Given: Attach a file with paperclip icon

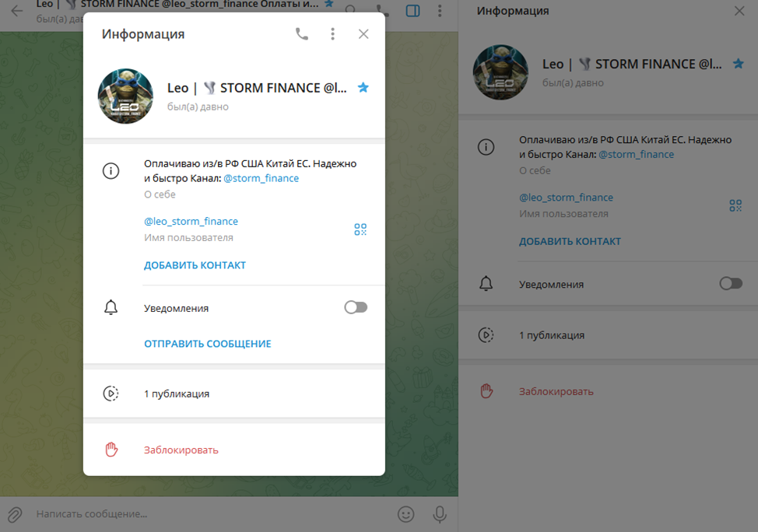Looking at the screenshot, I should coord(15,515).
